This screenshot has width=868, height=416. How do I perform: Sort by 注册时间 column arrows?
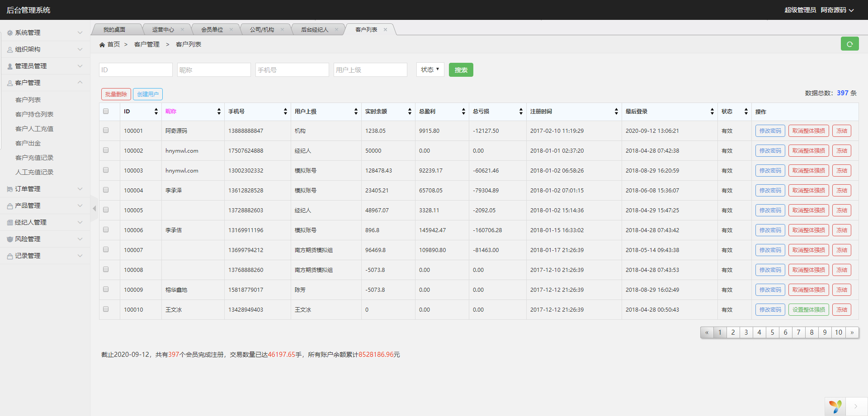[616, 112]
